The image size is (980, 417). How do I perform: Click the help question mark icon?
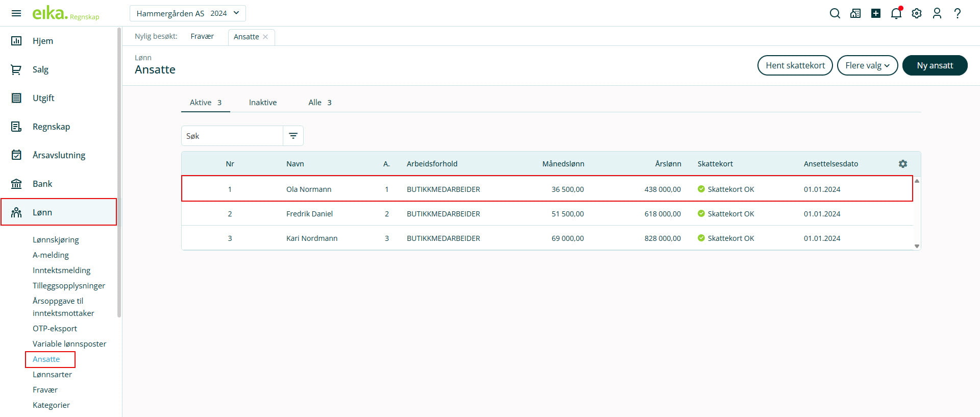pos(957,13)
